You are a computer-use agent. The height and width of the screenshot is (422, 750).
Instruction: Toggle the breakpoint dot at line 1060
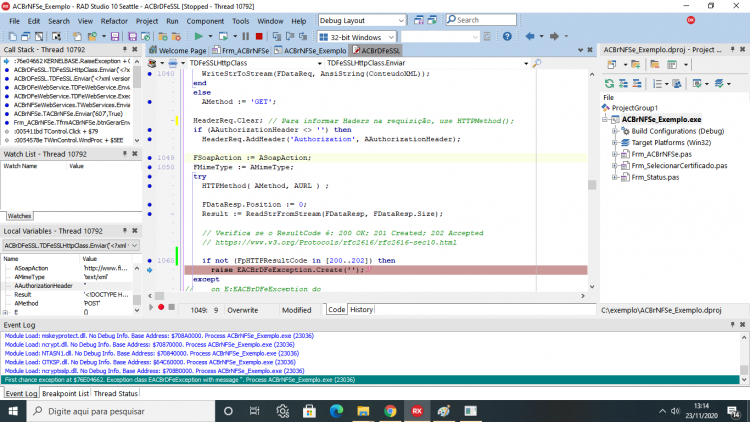click(x=150, y=261)
